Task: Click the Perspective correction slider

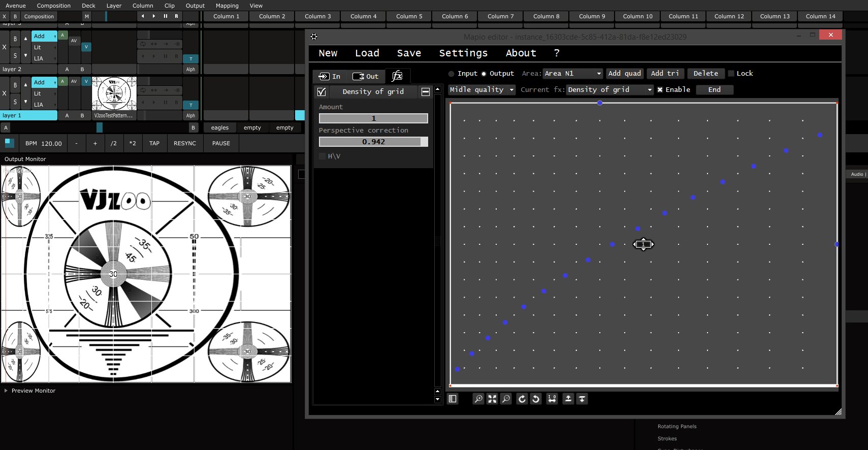Action: [x=373, y=142]
